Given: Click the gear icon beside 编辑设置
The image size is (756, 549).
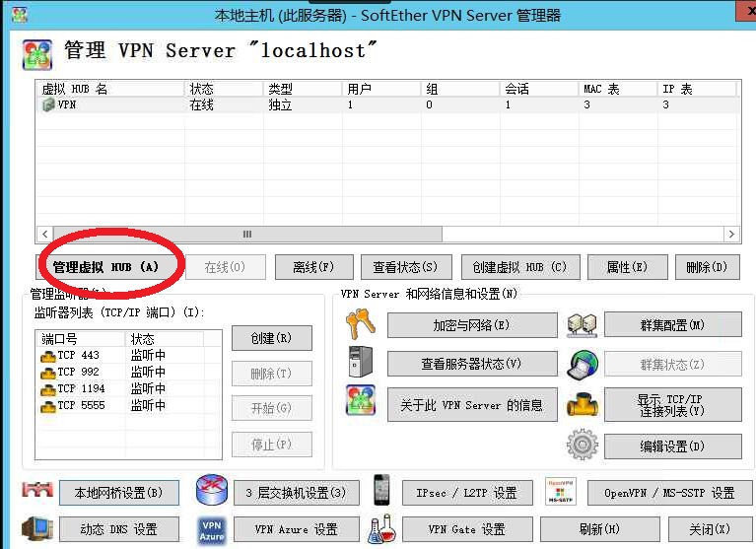Looking at the screenshot, I should click(x=583, y=446).
